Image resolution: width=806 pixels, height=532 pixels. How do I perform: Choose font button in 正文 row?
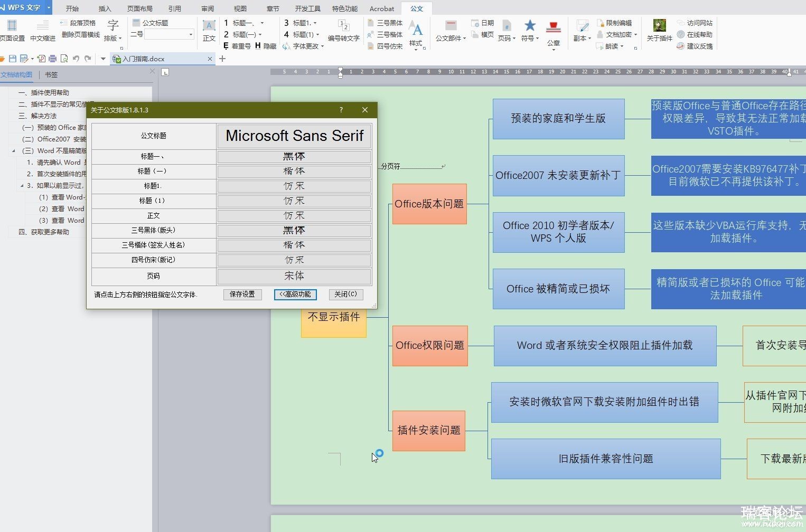(294, 216)
